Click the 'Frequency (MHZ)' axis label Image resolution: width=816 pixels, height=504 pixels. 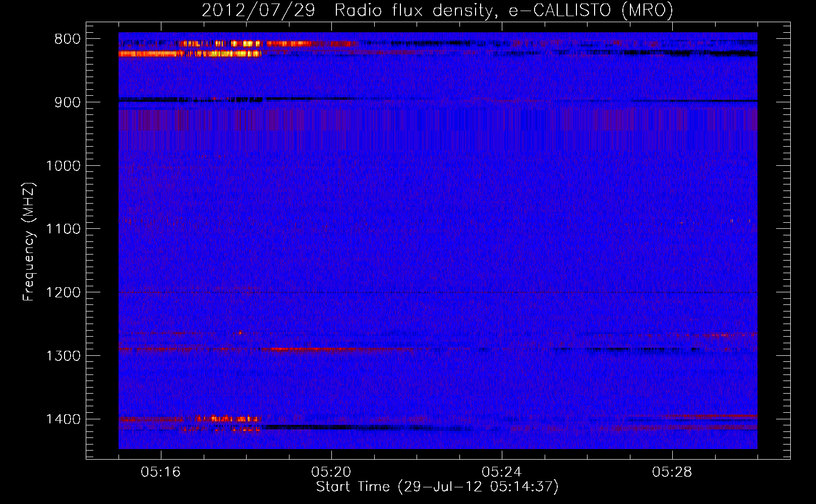coord(29,242)
